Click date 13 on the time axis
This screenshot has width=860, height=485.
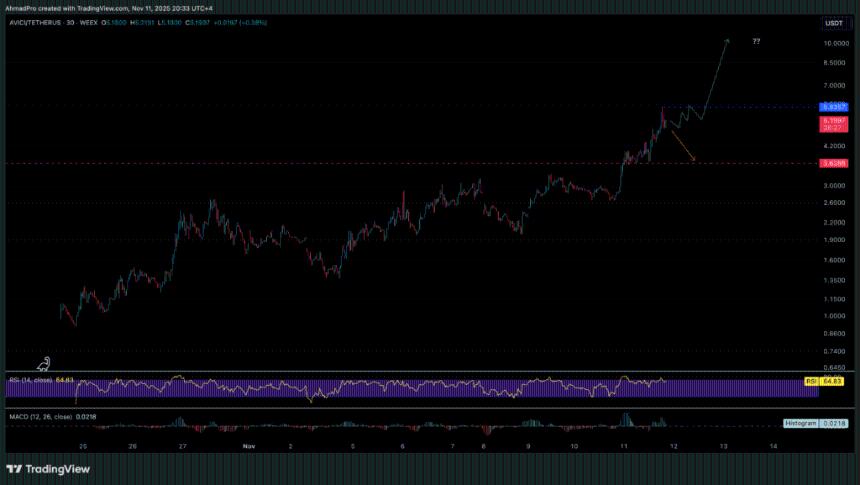[723, 445]
